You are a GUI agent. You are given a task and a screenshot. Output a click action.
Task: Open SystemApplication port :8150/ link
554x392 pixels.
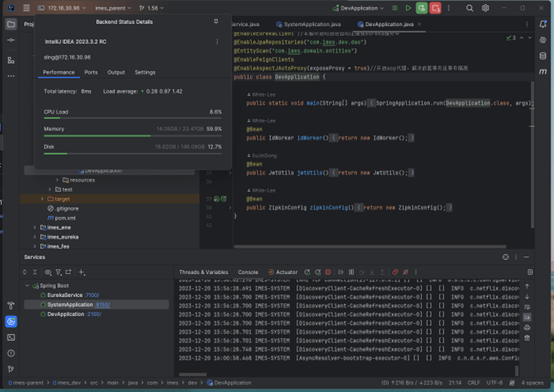coord(102,305)
